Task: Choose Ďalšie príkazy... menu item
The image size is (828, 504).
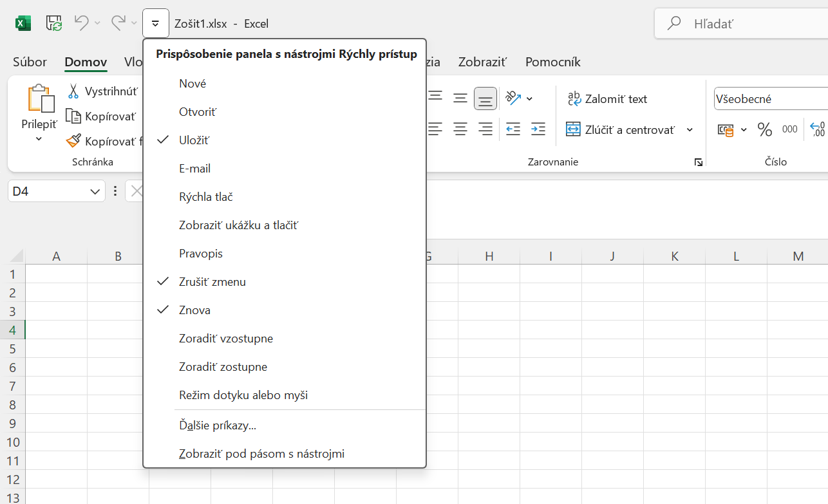Action: pos(285,426)
